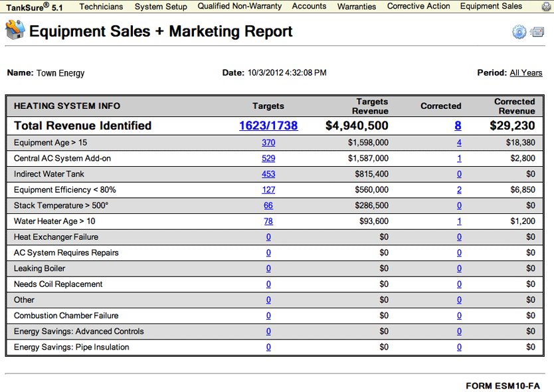Open the Corrective Action menu
The image size is (554, 392).
pyautogui.click(x=418, y=7)
